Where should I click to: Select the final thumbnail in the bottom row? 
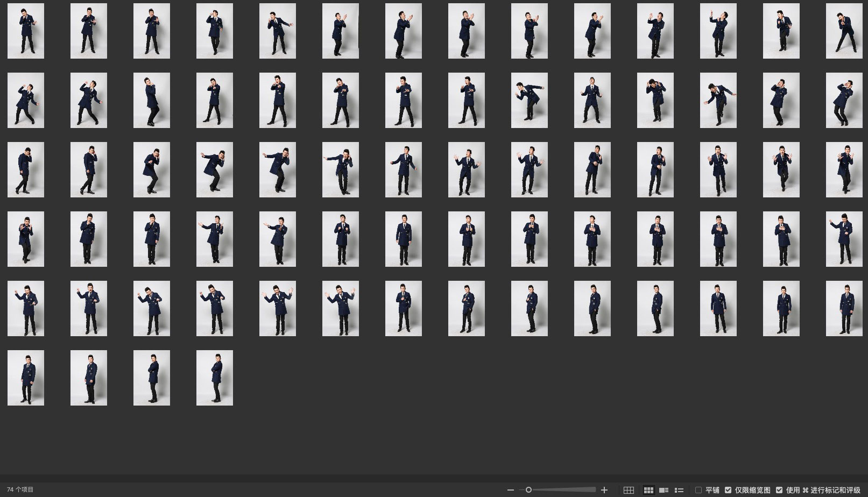[215, 378]
